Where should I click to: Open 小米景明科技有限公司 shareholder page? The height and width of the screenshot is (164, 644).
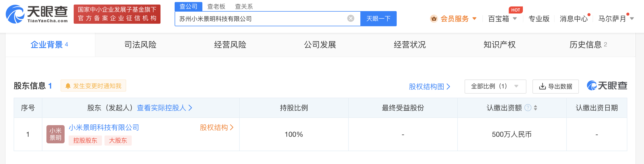[x=104, y=128]
